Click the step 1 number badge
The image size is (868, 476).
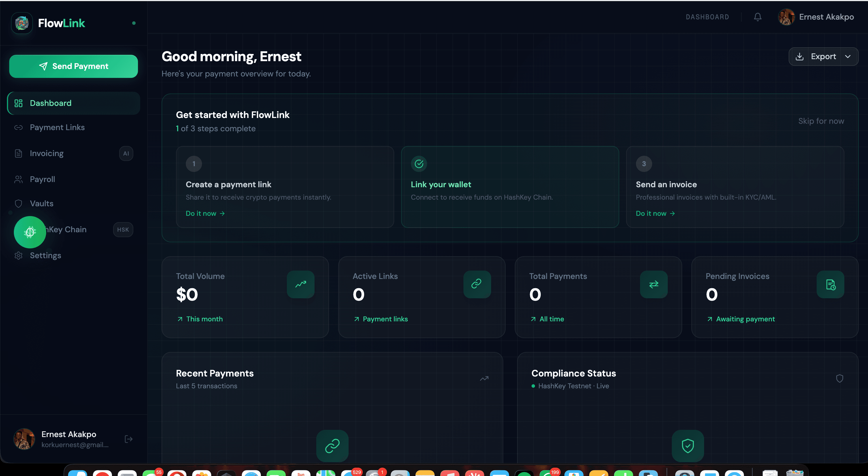(194, 164)
